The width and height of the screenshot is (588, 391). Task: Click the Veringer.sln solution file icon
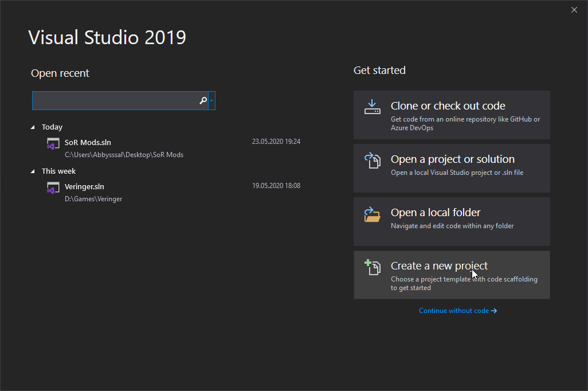click(x=53, y=189)
